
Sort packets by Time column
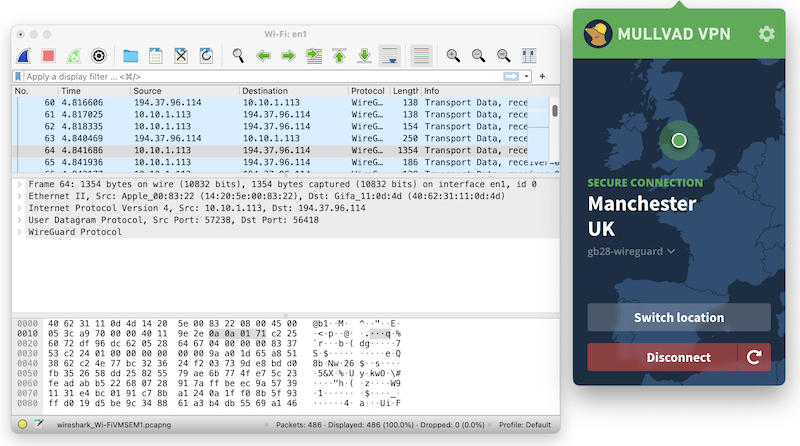point(94,91)
